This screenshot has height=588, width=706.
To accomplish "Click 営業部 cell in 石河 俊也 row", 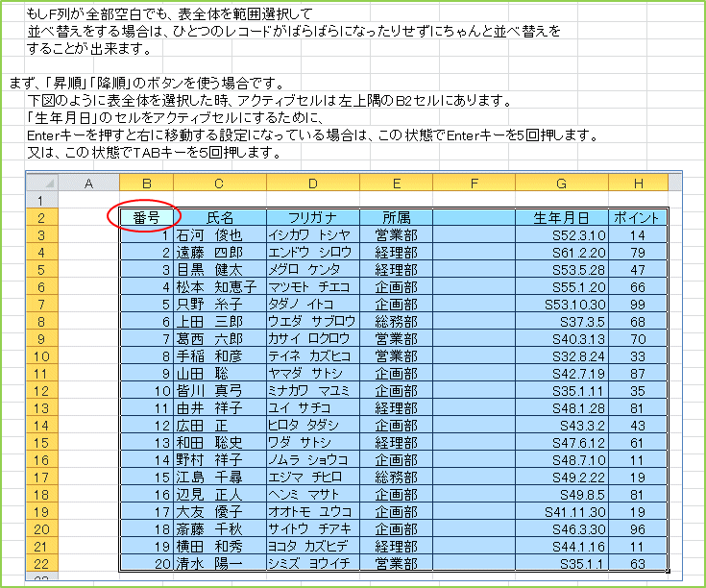I will pyautogui.click(x=396, y=234).
